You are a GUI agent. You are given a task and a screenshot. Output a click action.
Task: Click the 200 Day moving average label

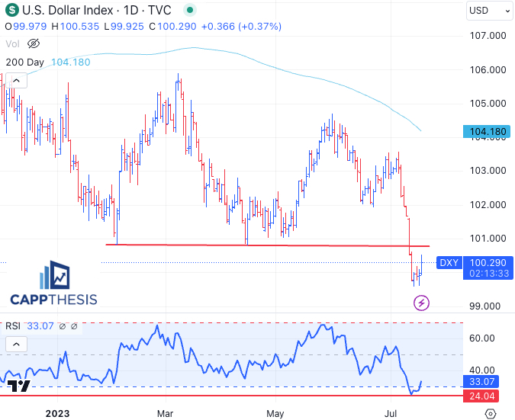click(x=24, y=62)
